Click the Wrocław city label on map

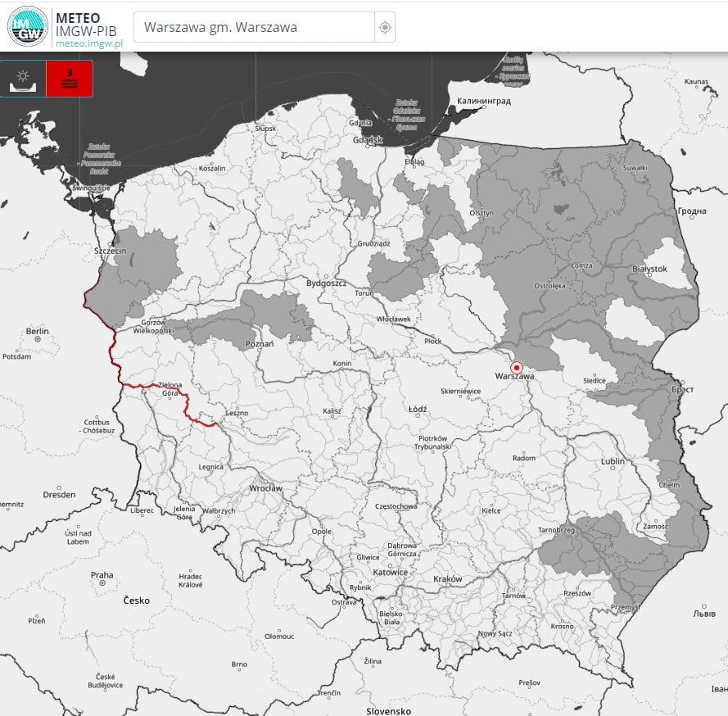(265, 488)
